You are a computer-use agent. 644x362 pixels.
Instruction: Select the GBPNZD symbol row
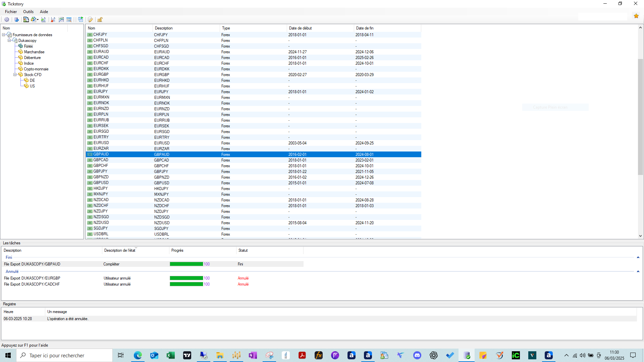coord(254,177)
